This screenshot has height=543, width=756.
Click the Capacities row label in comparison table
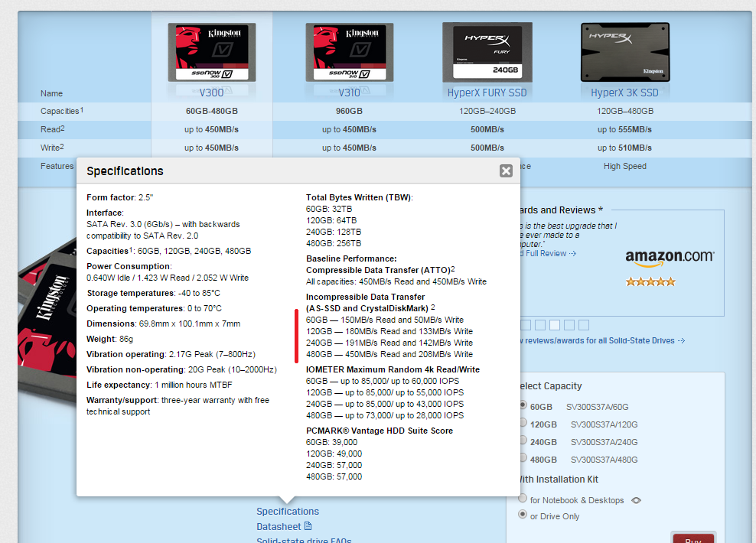(62, 111)
